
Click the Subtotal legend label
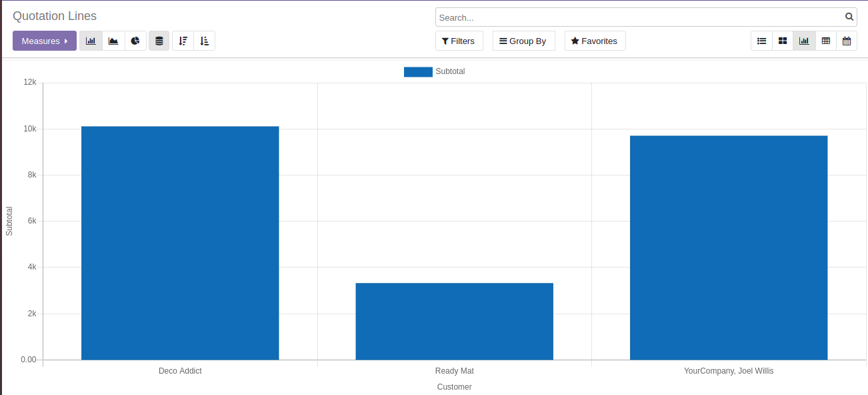[x=450, y=71]
